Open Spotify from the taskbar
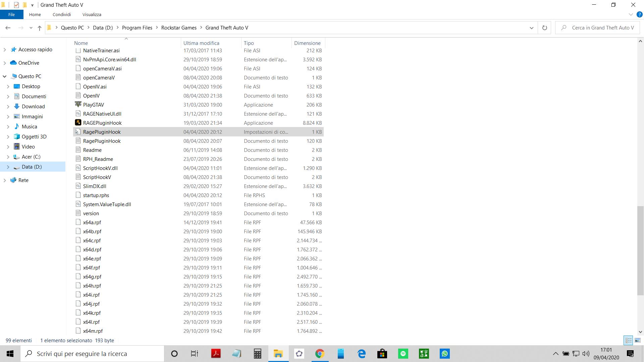Image resolution: width=644 pixels, height=362 pixels. tap(403, 354)
